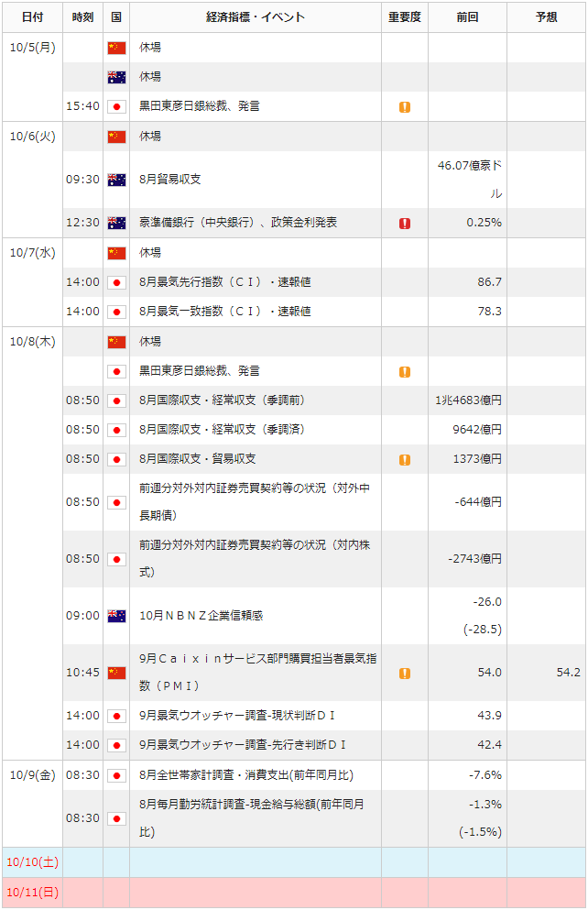Click Japan flag at 15:40 on 10/5

[x=116, y=107]
